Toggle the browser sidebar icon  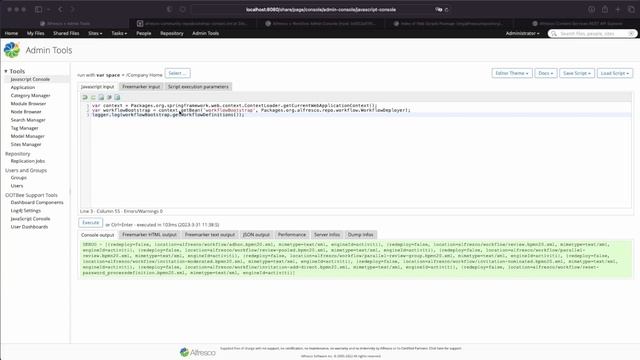pyautogui.click(x=39, y=9)
